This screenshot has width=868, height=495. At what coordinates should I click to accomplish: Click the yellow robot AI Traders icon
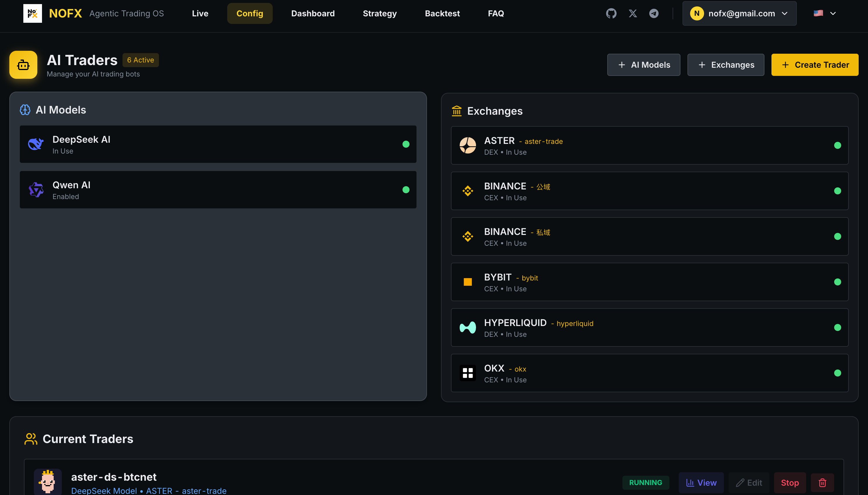(x=23, y=65)
